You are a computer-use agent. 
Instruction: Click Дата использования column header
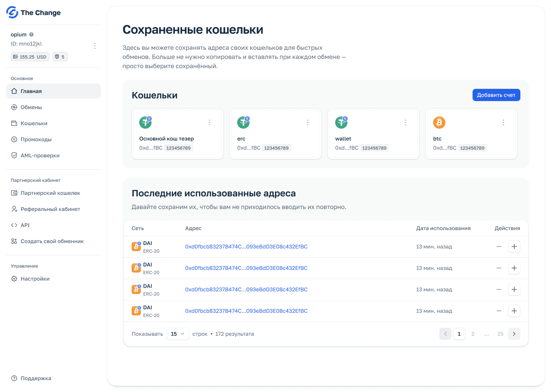pos(443,228)
